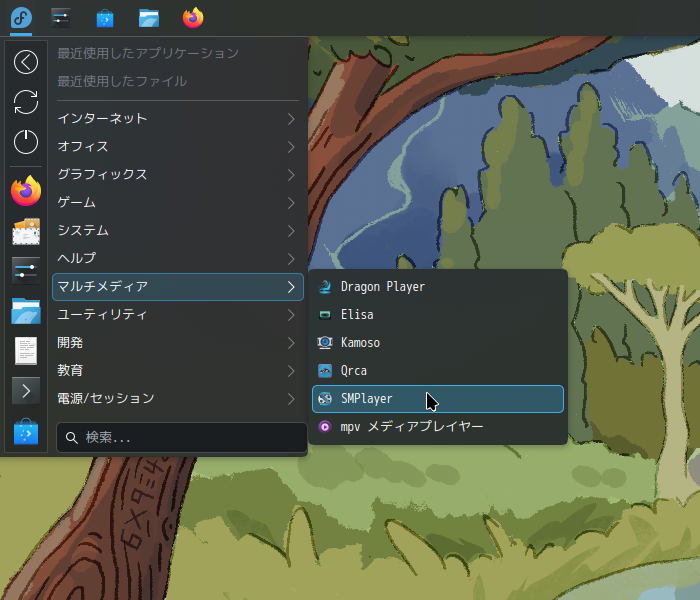The height and width of the screenshot is (600, 700).
Task: Open 最近使用したファイル list
Action: [x=122, y=81]
